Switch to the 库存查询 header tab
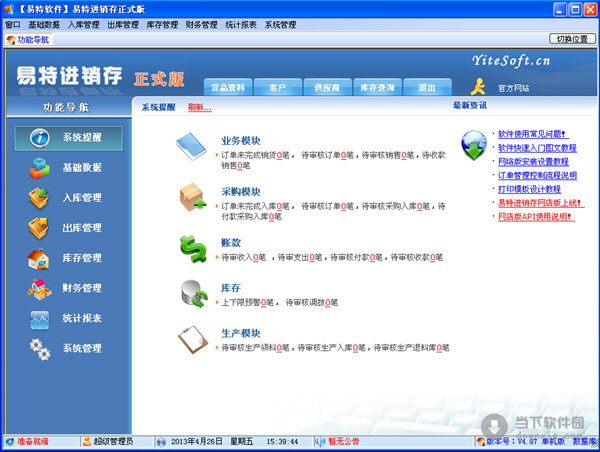600x452 pixels. (x=377, y=87)
